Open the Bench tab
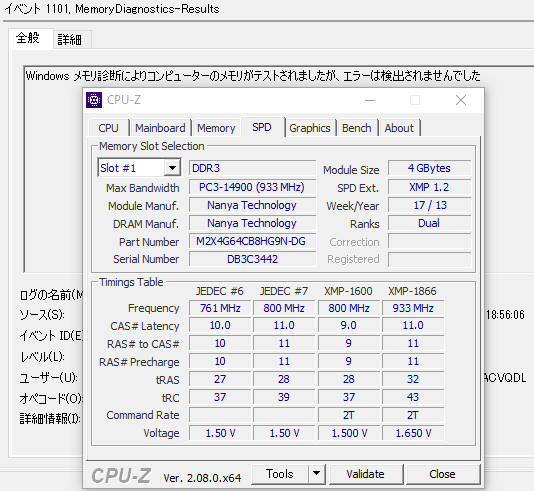 click(x=357, y=128)
